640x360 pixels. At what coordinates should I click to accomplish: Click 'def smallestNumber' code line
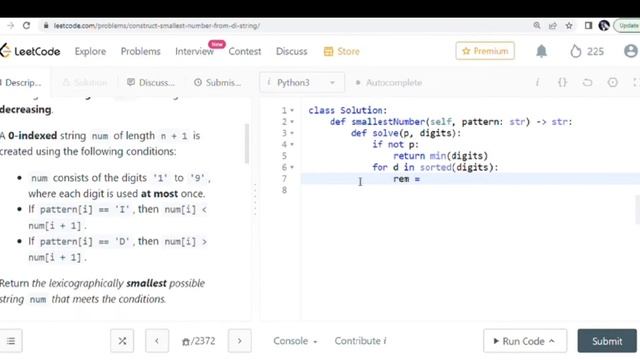pyautogui.click(x=451, y=122)
